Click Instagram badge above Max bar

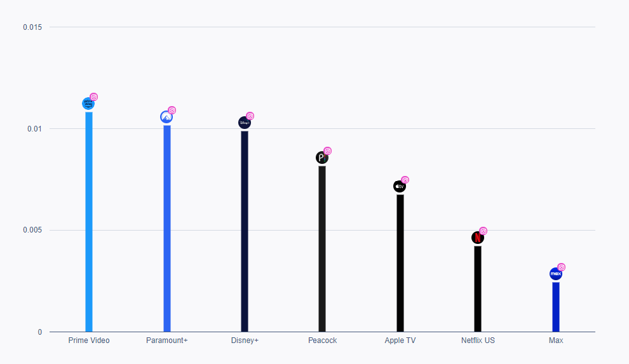[x=561, y=267]
